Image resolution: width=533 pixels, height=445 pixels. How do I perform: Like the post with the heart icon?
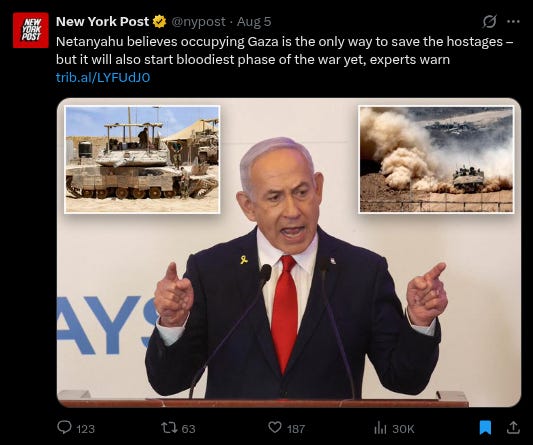[x=275, y=428]
